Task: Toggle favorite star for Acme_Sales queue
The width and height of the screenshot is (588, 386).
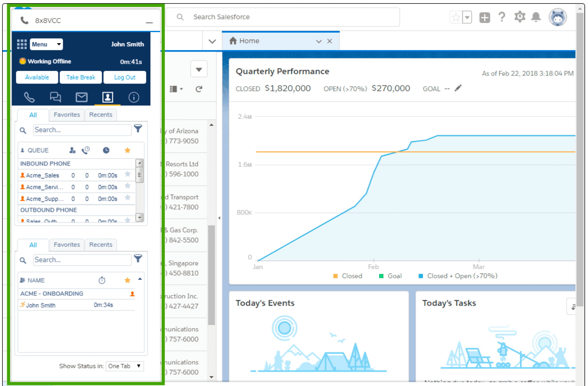Action: click(x=128, y=174)
